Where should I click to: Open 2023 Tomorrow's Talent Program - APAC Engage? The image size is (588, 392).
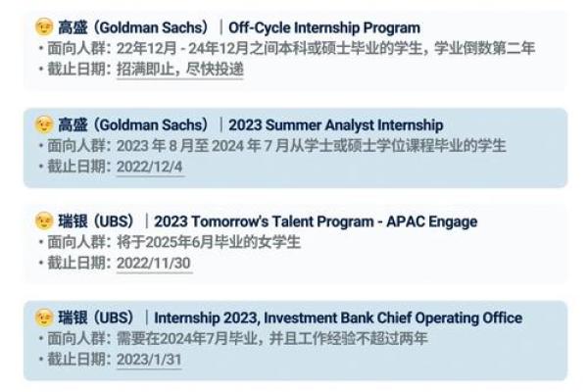pyautogui.click(x=316, y=221)
